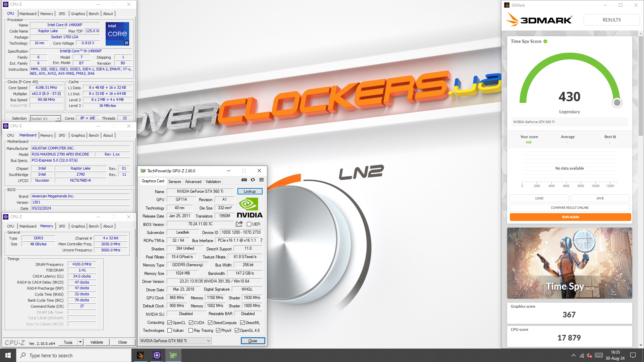This screenshot has height=362, width=644.
Task: Click the BIOS version share/export icon
Action: (239, 224)
